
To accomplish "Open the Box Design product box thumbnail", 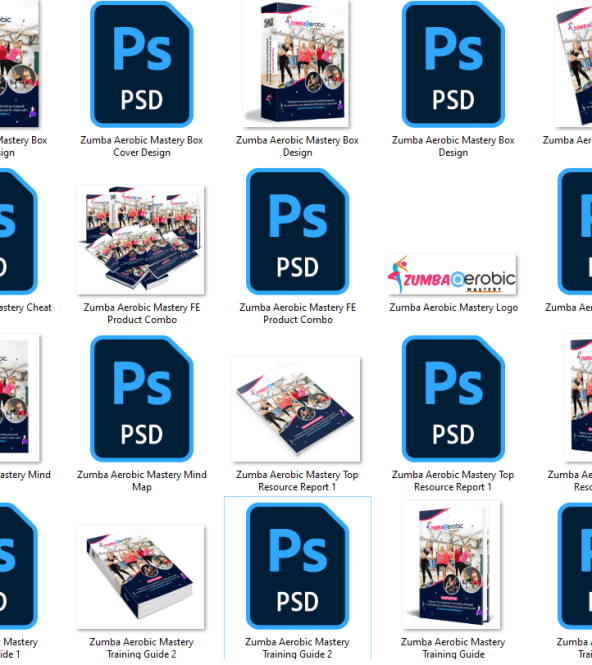I will coord(296,64).
